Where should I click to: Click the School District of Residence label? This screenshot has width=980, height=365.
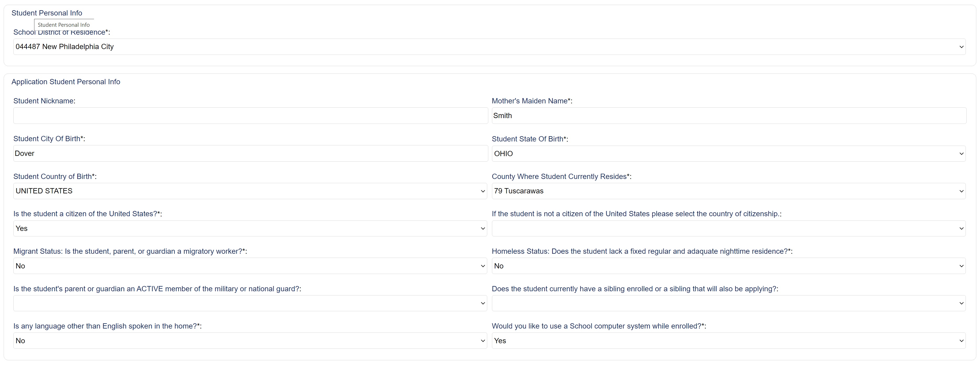point(62,32)
